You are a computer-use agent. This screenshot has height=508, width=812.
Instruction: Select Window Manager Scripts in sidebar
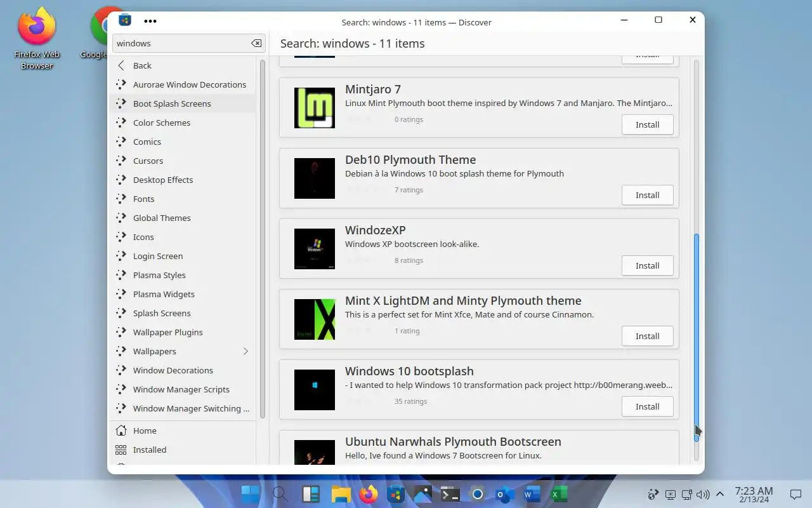183,389
